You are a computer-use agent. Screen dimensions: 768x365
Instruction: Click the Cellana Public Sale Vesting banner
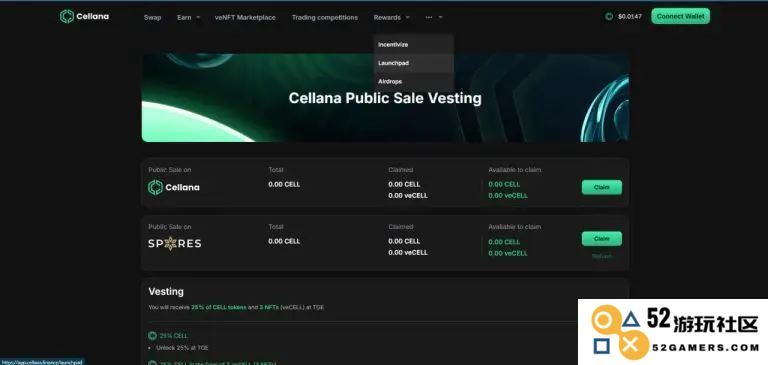coord(385,98)
